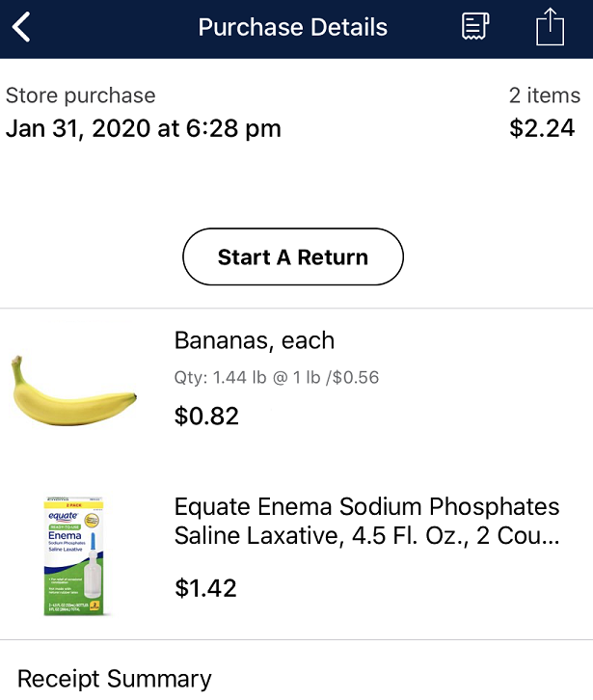The width and height of the screenshot is (593, 700).
Task: Select the Bananas, each item title
Action: [x=255, y=340]
